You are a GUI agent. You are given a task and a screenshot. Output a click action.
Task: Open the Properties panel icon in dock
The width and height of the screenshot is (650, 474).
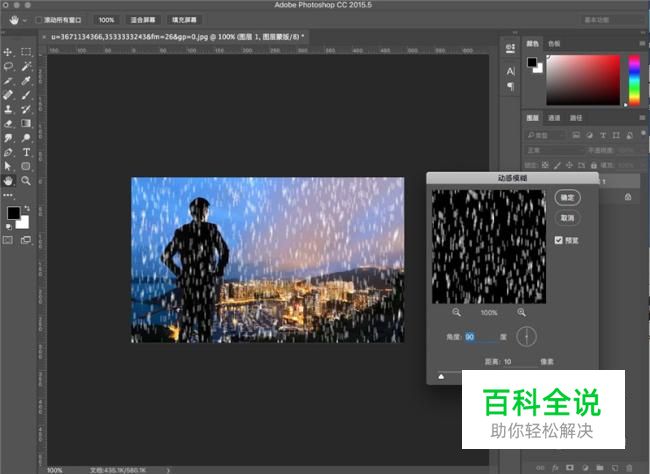[511, 48]
